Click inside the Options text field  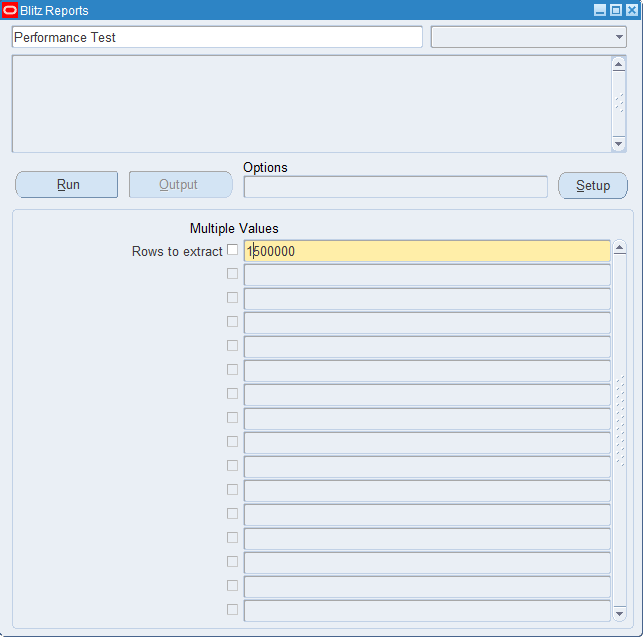coord(395,187)
